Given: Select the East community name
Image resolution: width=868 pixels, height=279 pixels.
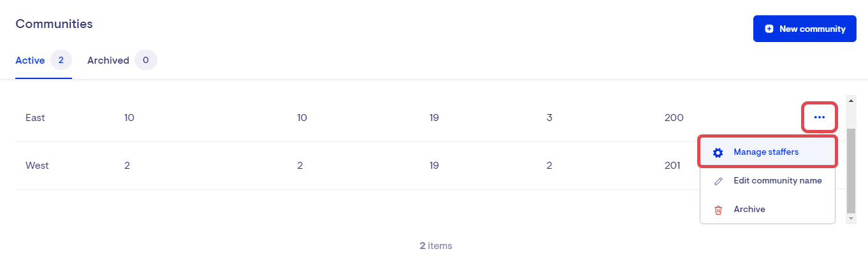Looking at the screenshot, I should (x=35, y=118).
